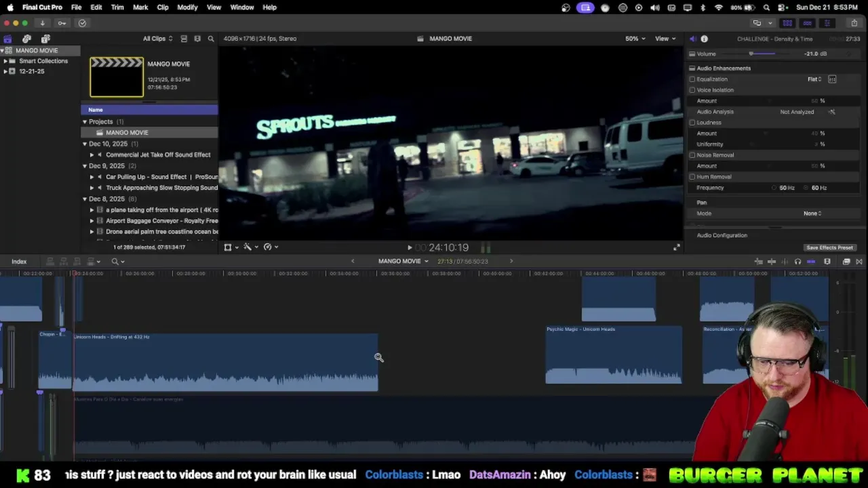Go back in timeline history arrow
868x488 pixels.
pos(352,262)
